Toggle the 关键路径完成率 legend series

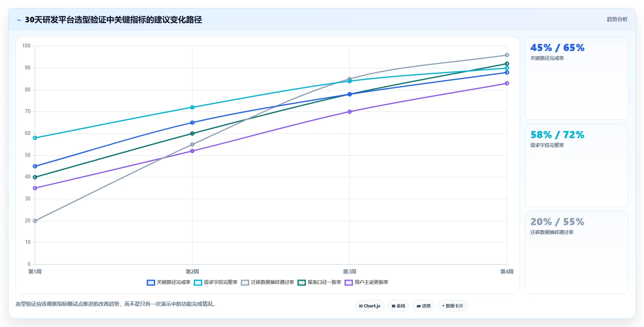[x=169, y=282]
